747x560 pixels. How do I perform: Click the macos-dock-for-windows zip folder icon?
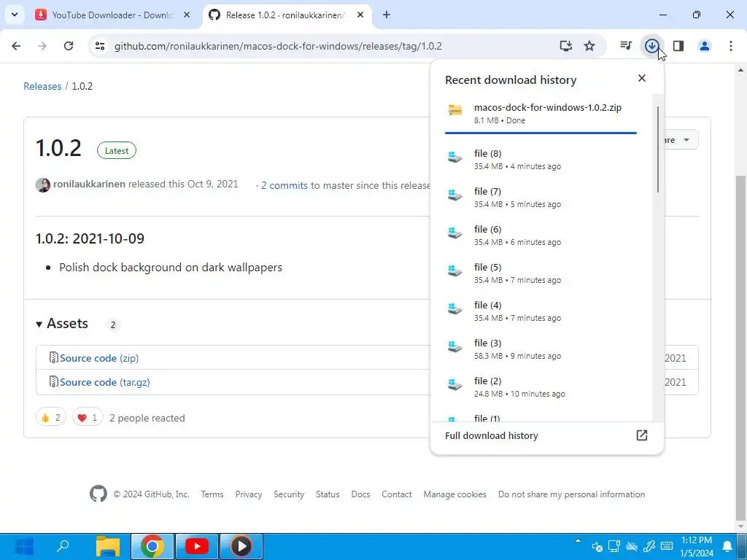point(455,110)
